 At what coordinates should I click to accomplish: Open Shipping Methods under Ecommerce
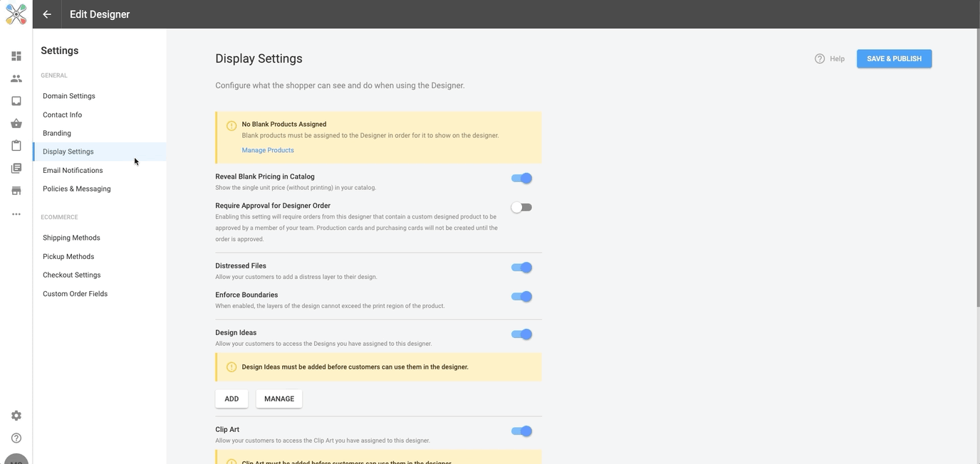click(71, 237)
